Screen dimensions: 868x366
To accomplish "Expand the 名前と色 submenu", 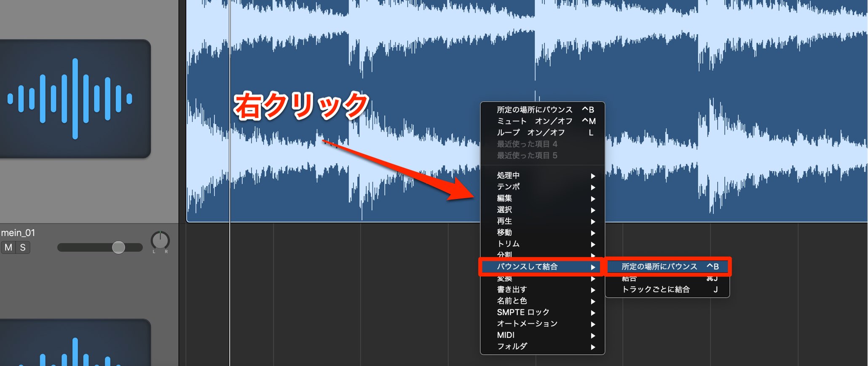I will 543,301.
